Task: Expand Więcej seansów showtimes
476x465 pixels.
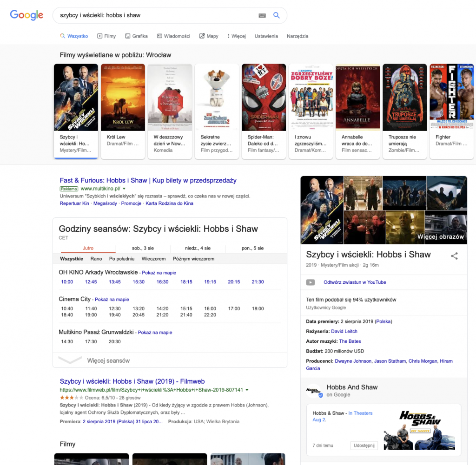Action: [170, 360]
